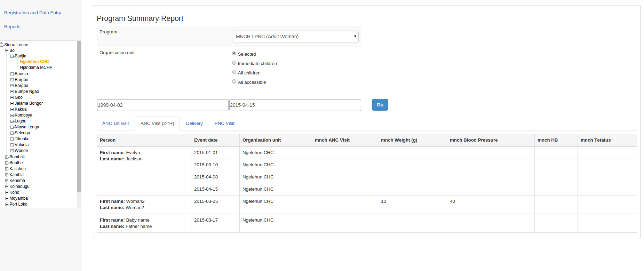Choose 'Immediate children' radio option
The height and width of the screenshot is (271, 644).
pos(234,63)
